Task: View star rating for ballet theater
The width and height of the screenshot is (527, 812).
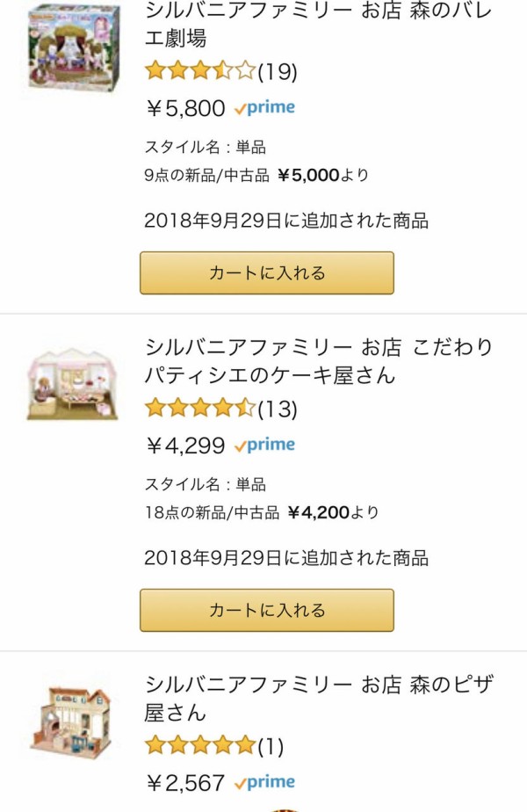Action: 200,70
